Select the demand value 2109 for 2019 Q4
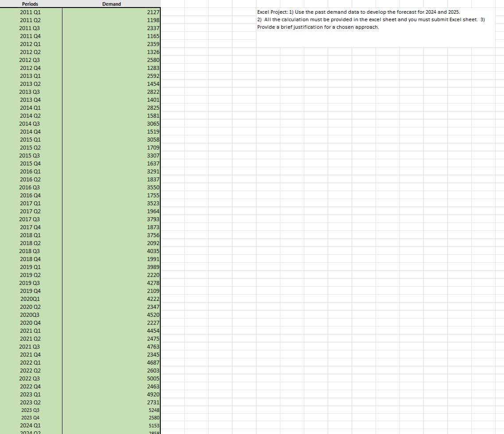Screen dimensions: 504x434 (111, 291)
